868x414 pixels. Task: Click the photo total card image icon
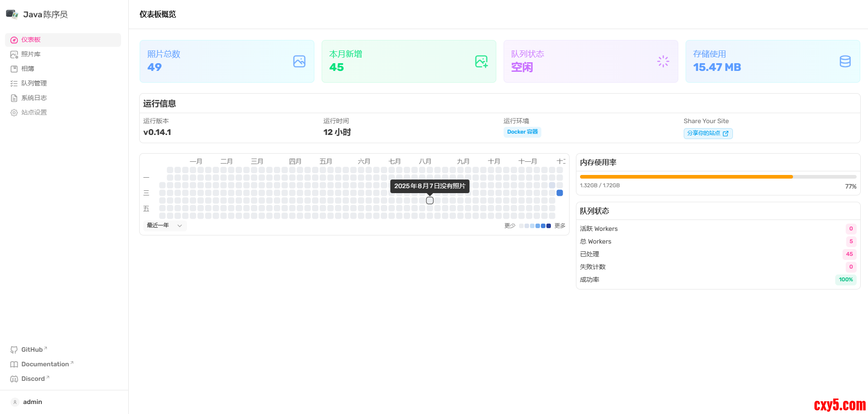coord(299,61)
